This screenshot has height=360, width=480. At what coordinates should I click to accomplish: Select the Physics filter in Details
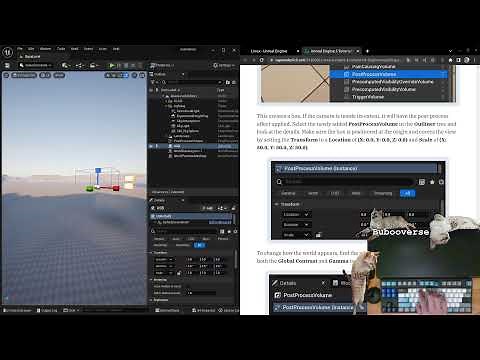223,239
